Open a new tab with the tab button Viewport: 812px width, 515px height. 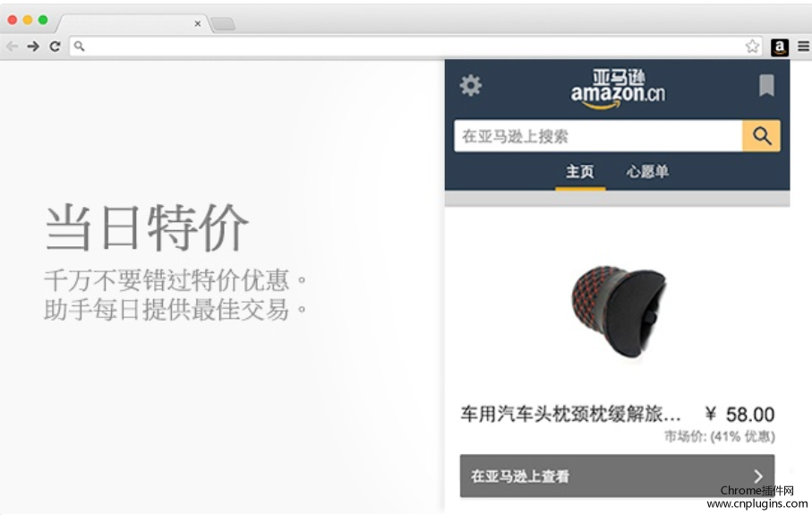pos(223,23)
